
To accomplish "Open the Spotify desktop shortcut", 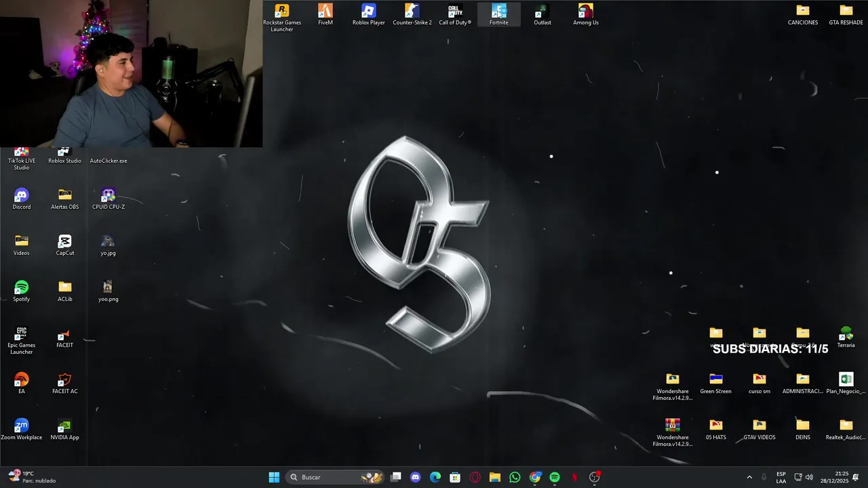I will pyautogui.click(x=22, y=291).
